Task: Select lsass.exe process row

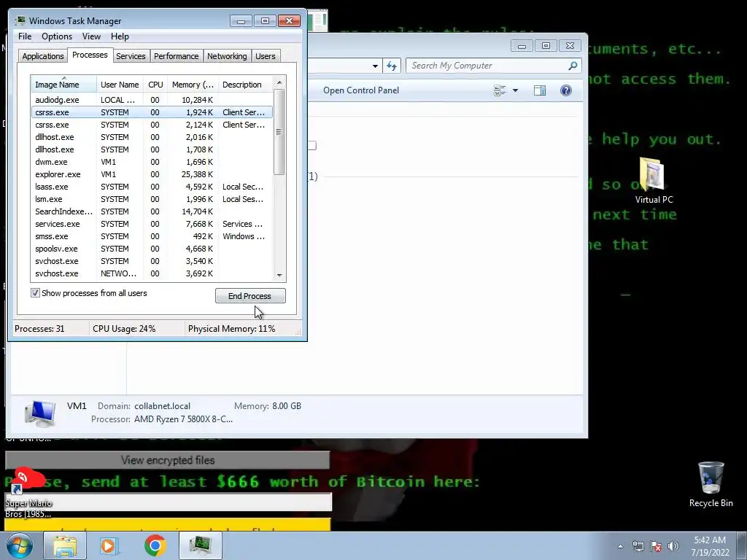Action: tap(152, 187)
